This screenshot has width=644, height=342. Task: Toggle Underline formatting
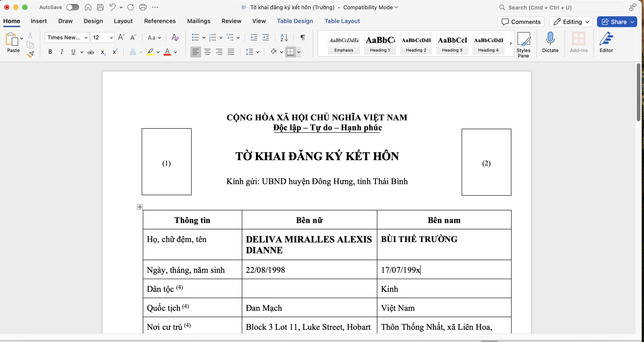[x=73, y=52]
